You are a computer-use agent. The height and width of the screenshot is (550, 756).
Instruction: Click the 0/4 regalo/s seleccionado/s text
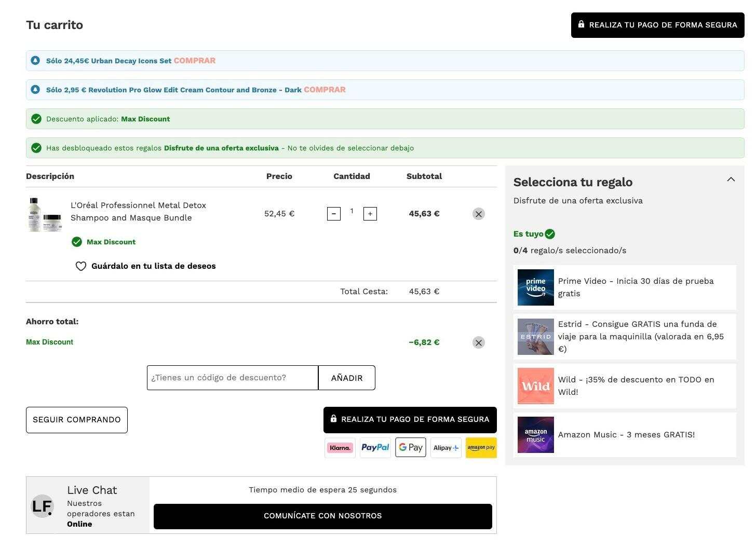click(570, 251)
